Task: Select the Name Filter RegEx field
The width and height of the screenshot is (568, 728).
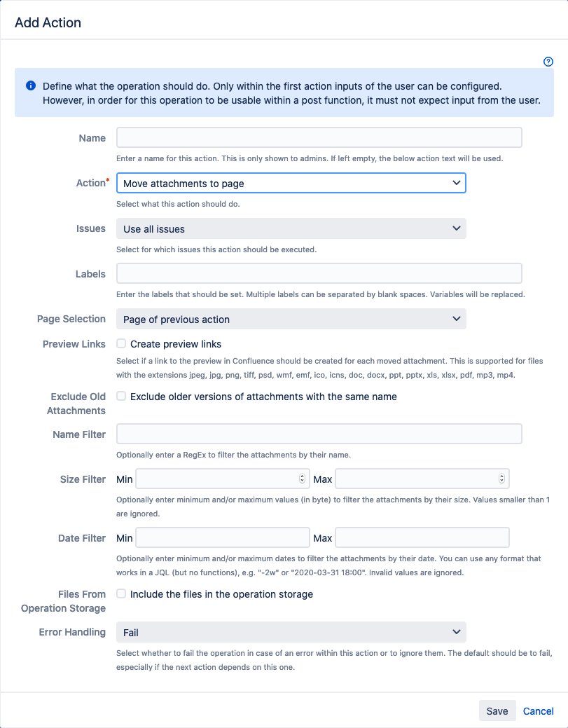Action: (x=319, y=434)
